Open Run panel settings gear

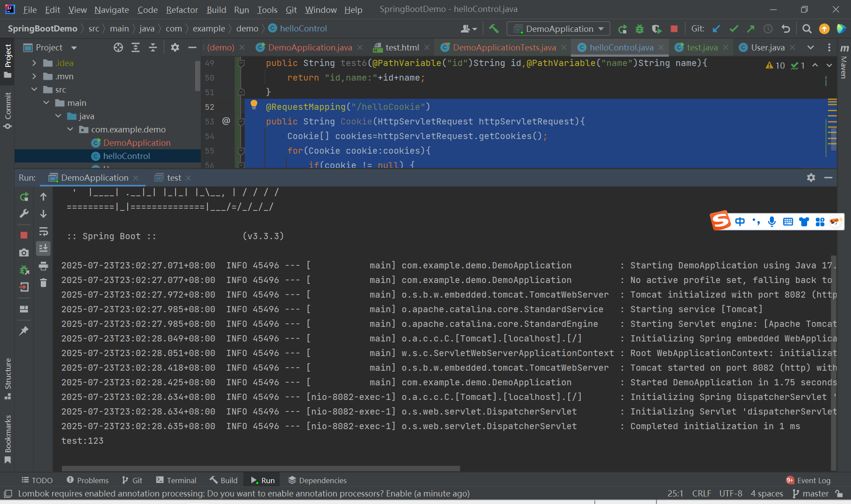pyautogui.click(x=811, y=178)
